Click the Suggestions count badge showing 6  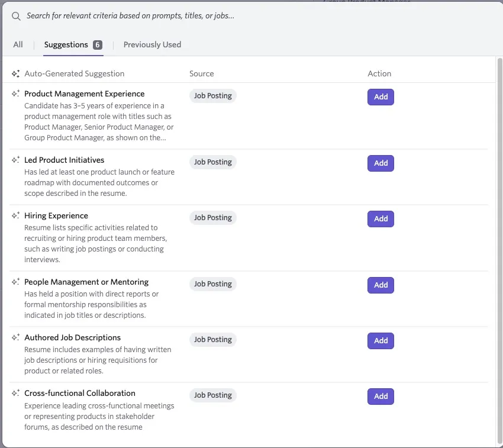pos(98,45)
